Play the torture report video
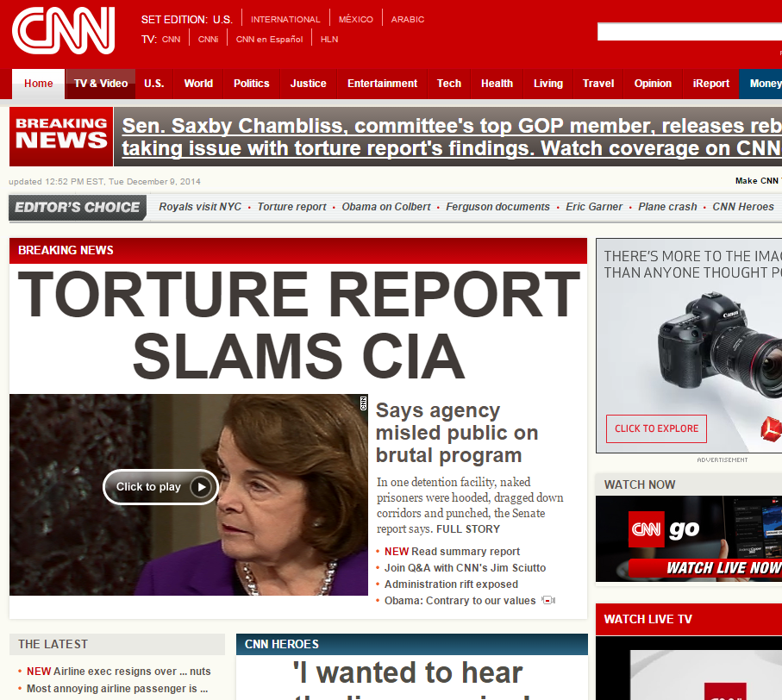Image resolution: width=782 pixels, height=700 pixels. (x=160, y=486)
